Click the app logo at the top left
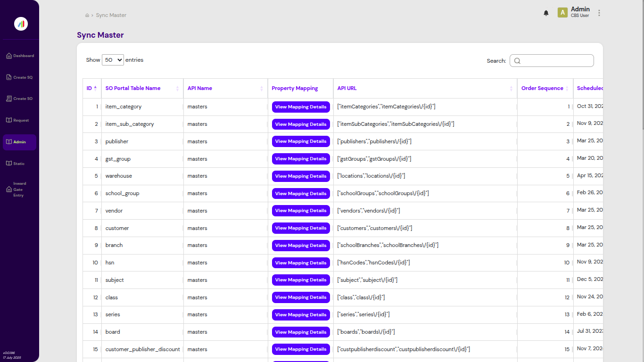Image resolution: width=644 pixels, height=362 pixels. (x=20, y=24)
